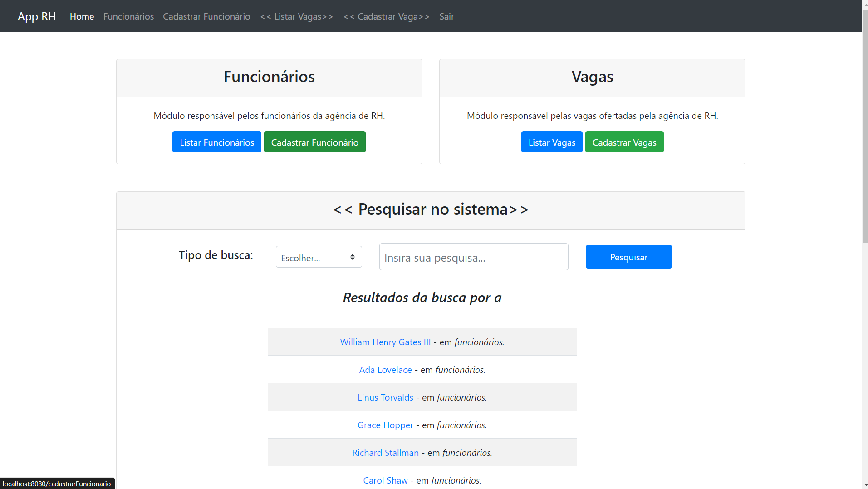
Task: View Richard Stallman search result
Action: 385,453
